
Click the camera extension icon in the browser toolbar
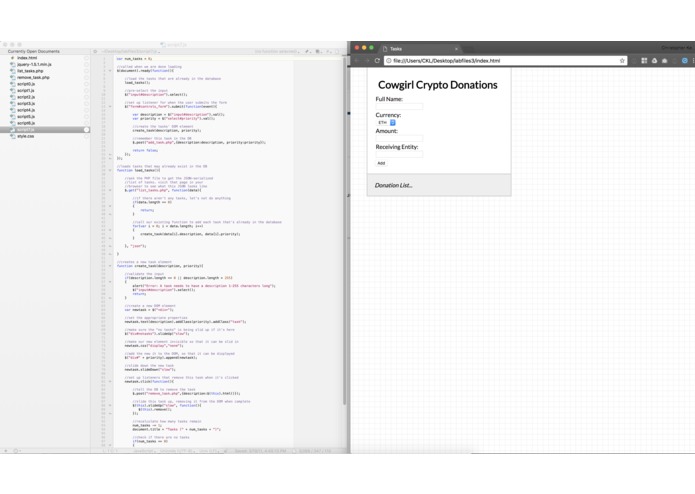664,61
